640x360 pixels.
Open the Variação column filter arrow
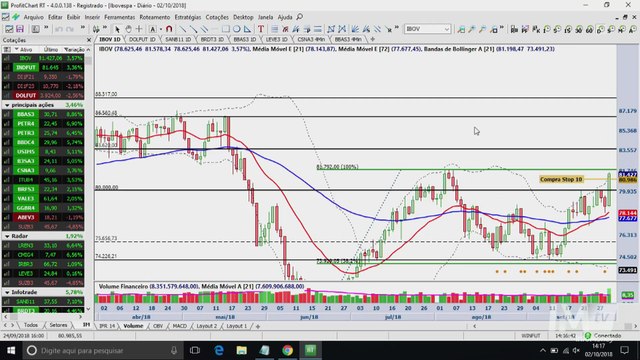[x=66, y=49]
